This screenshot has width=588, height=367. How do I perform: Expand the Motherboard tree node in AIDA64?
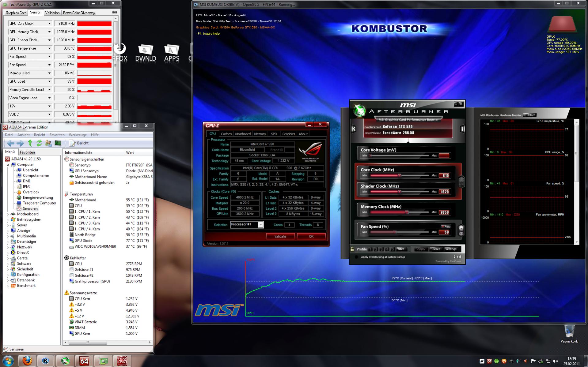pyautogui.click(x=8, y=214)
